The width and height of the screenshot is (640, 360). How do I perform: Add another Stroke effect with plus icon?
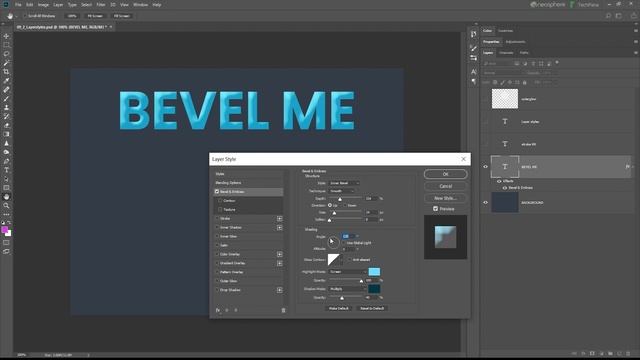click(280, 219)
